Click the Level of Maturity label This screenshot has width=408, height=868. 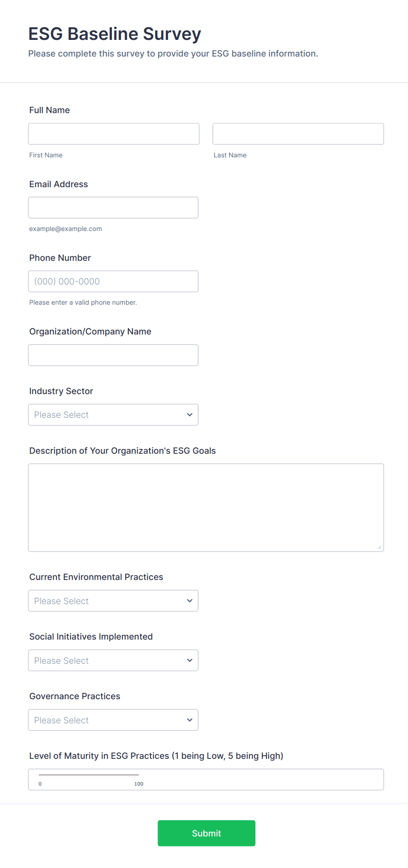(x=156, y=756)
